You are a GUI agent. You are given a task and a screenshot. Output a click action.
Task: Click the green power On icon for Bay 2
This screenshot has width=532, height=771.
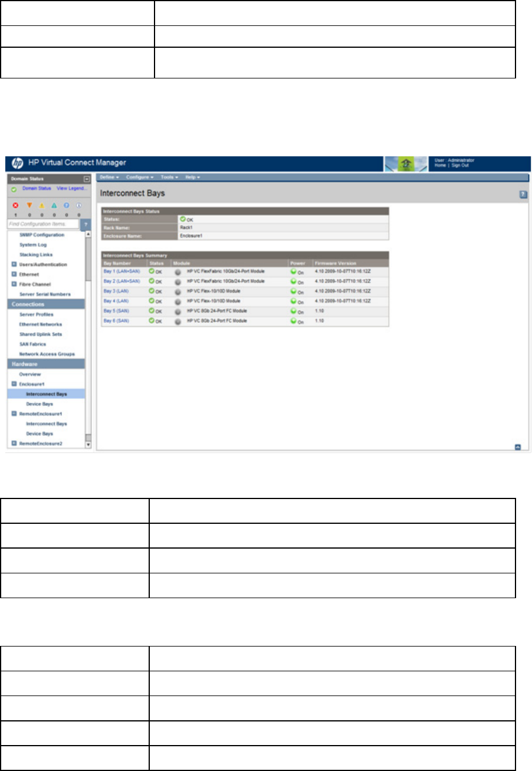[x=293, y=281]
